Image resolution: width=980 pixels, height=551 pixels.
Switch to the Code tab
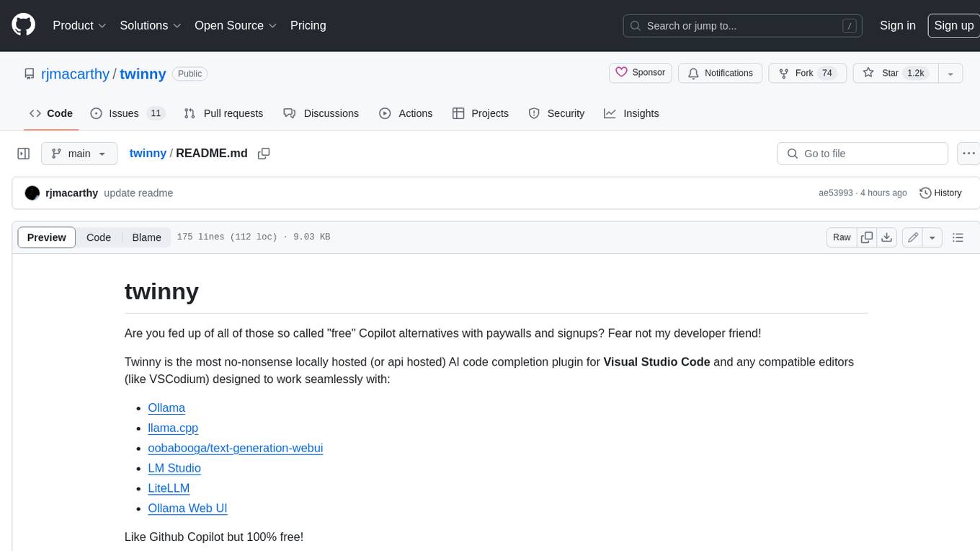51,113
